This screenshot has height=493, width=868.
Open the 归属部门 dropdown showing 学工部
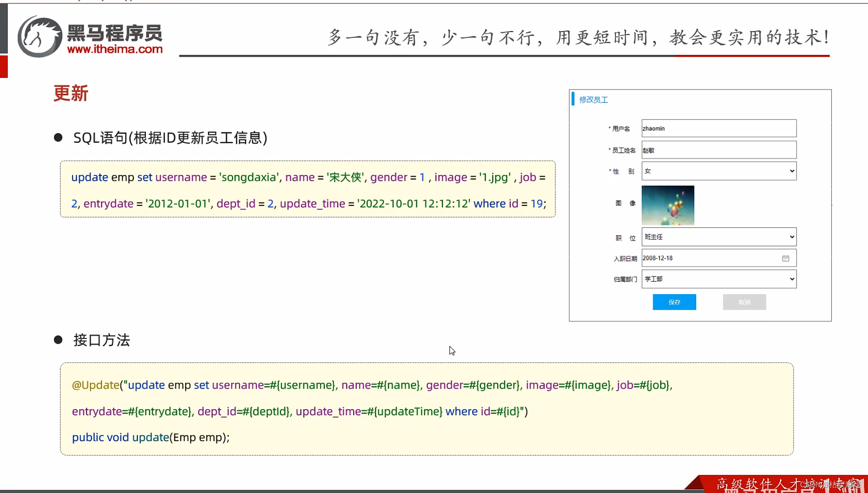[718, 279]
